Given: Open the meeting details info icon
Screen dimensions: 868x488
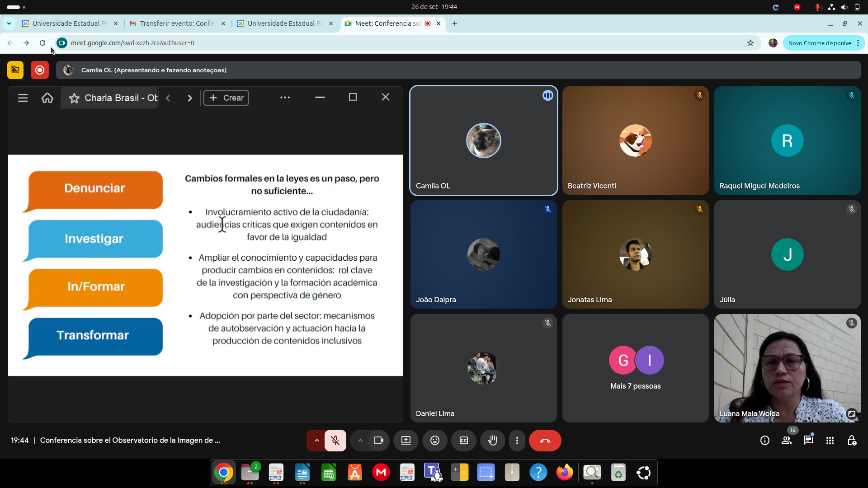Looking at the screenshot, I should [764, 441].
